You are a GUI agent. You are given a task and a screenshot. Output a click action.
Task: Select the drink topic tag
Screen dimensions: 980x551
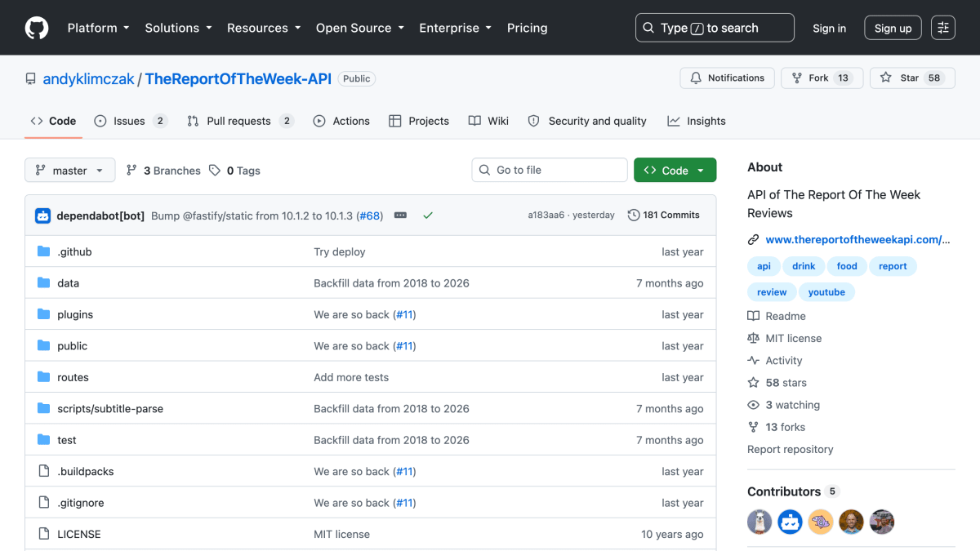pos(804,266)
